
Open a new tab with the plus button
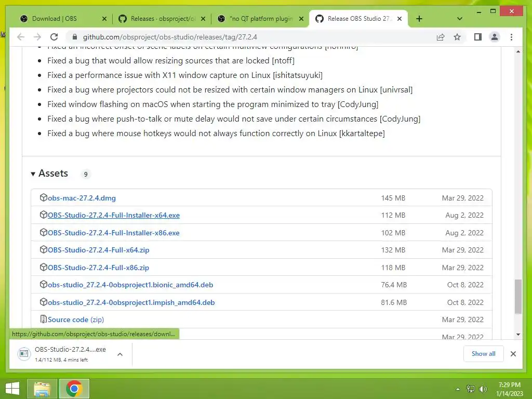coord(419,19)
